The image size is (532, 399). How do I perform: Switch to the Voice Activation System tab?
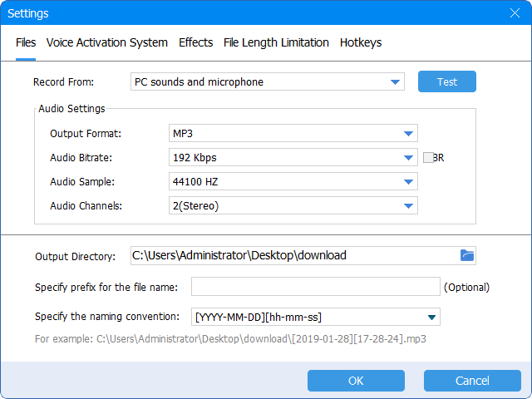tap(106, 42)
